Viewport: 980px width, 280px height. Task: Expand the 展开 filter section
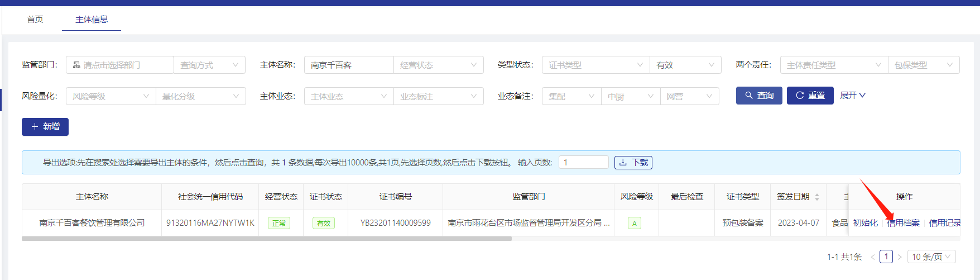(x=852, y=96)
